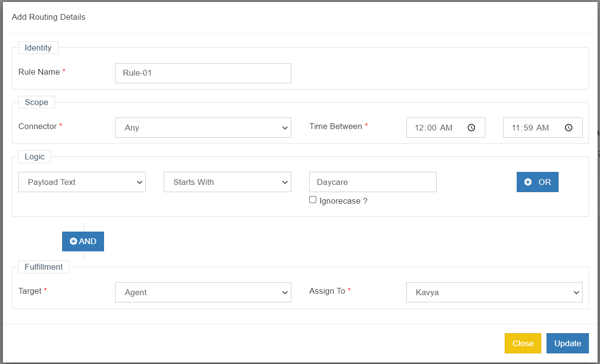Expand the Assign To dropdown chevron
Image resolution: width=600 pixels, height=364 pixels.
point(576,292)
